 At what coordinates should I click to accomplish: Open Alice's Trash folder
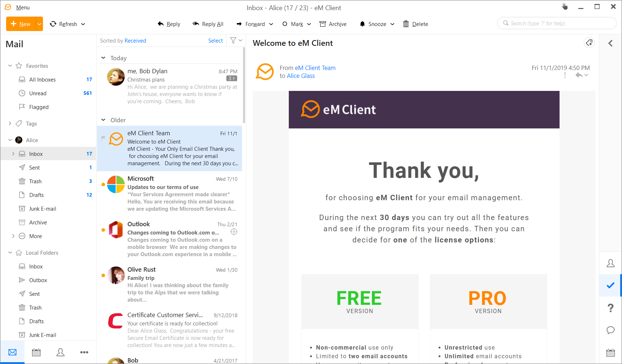pos(48,181)
